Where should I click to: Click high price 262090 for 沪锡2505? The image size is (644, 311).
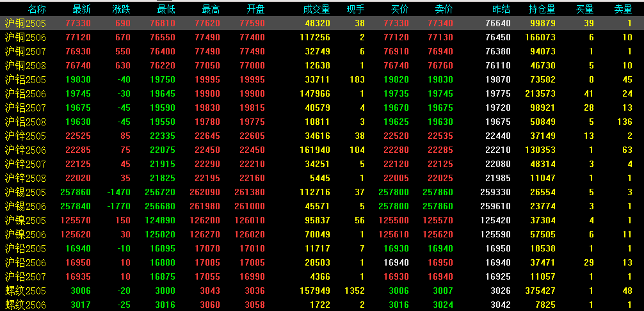click(x=205, y=192)
